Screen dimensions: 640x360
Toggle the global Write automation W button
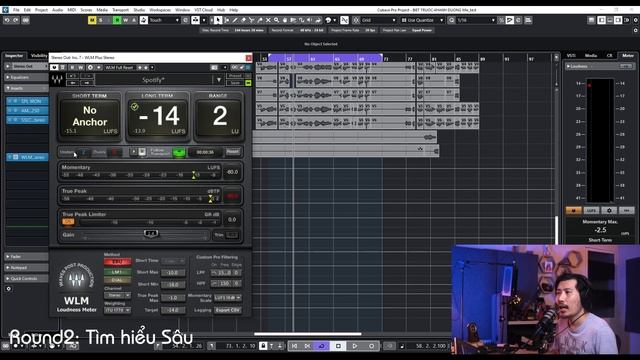125,20
